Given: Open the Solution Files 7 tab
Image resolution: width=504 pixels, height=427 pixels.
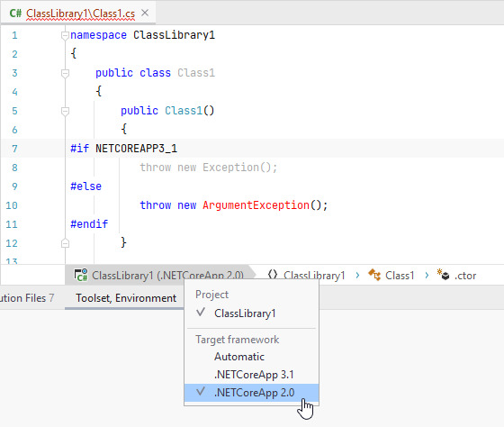Looking at the screenshot, I should [x=27, y=298].
